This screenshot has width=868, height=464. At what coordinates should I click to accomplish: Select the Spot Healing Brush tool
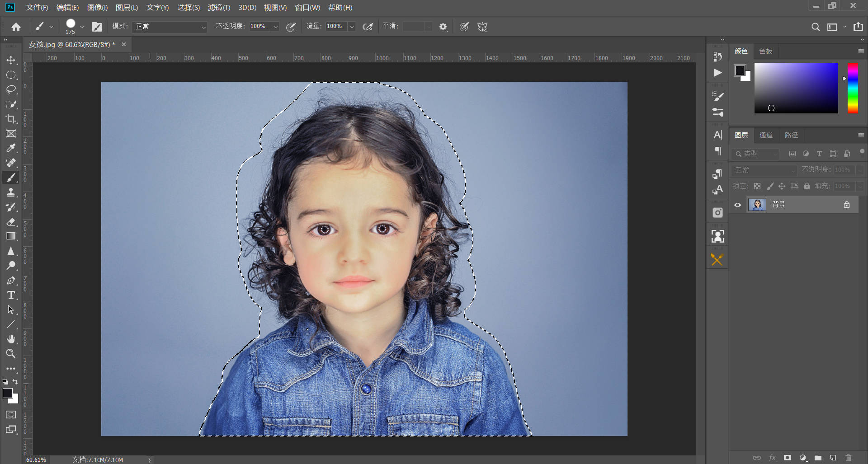coord(11,163)
